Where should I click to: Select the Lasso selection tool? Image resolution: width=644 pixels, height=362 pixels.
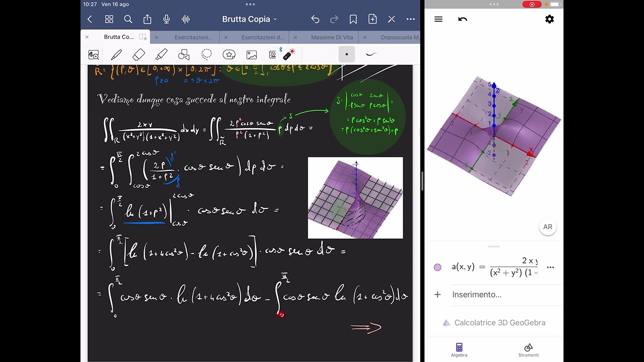pos(207,55)
